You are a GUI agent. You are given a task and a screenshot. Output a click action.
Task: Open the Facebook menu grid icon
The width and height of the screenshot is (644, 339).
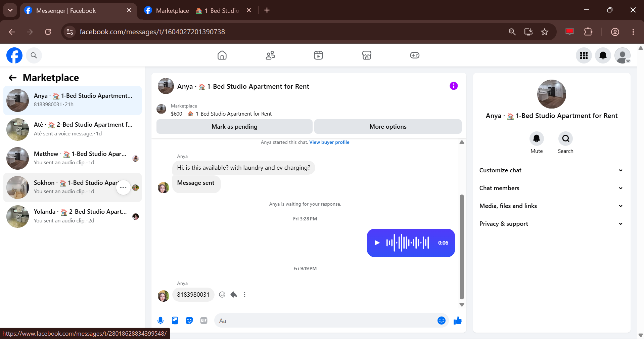pyautogui.click(x=584, y=55)
